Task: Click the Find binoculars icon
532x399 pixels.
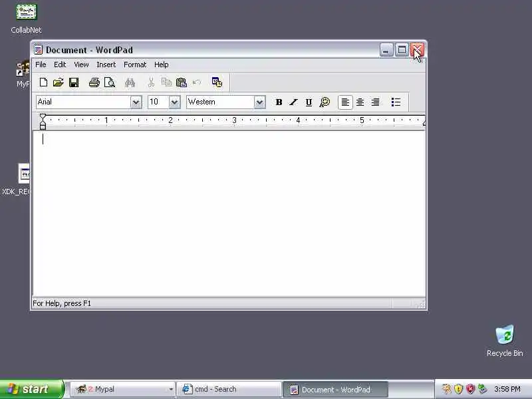Action: pos(130,82)
